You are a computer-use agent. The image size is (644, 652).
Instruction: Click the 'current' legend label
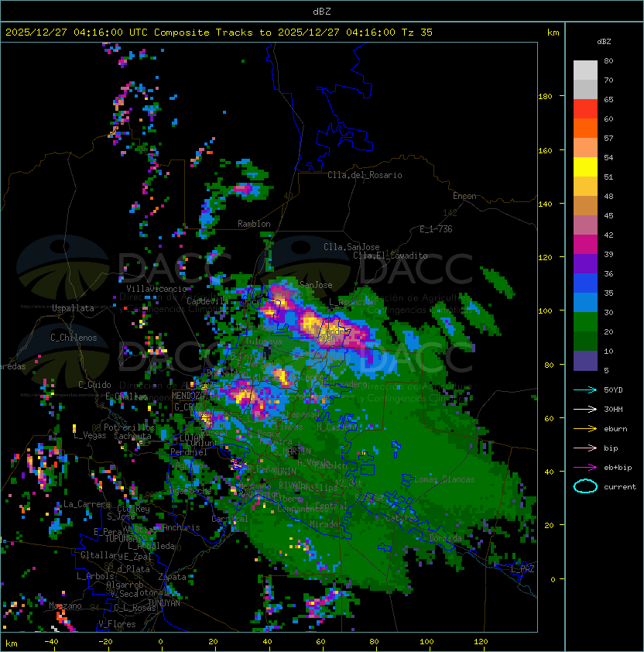(620, 486)
